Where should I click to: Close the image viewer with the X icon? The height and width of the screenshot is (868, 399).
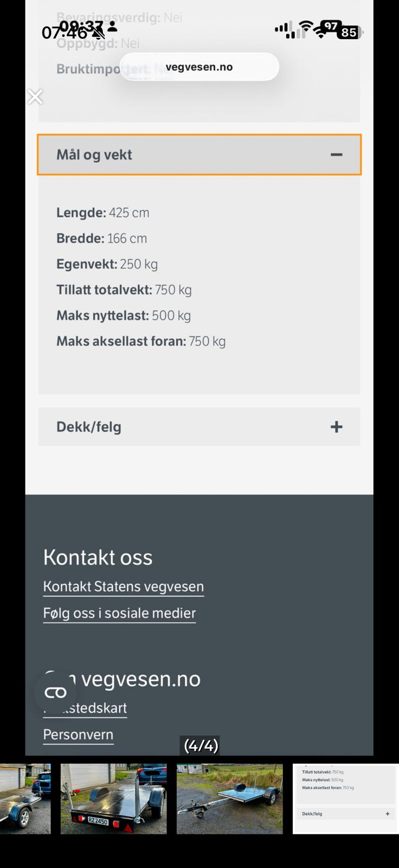click(35, 97)
